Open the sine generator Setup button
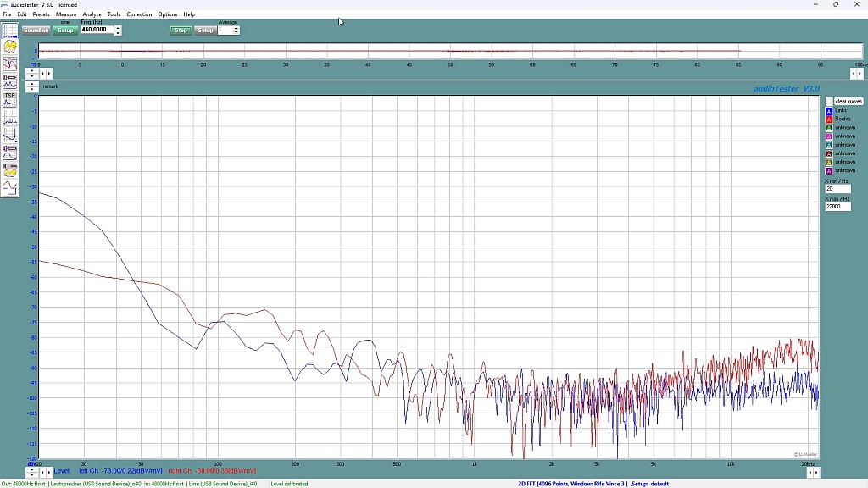Viewport: 868px width, 488px height. point(65,30)
